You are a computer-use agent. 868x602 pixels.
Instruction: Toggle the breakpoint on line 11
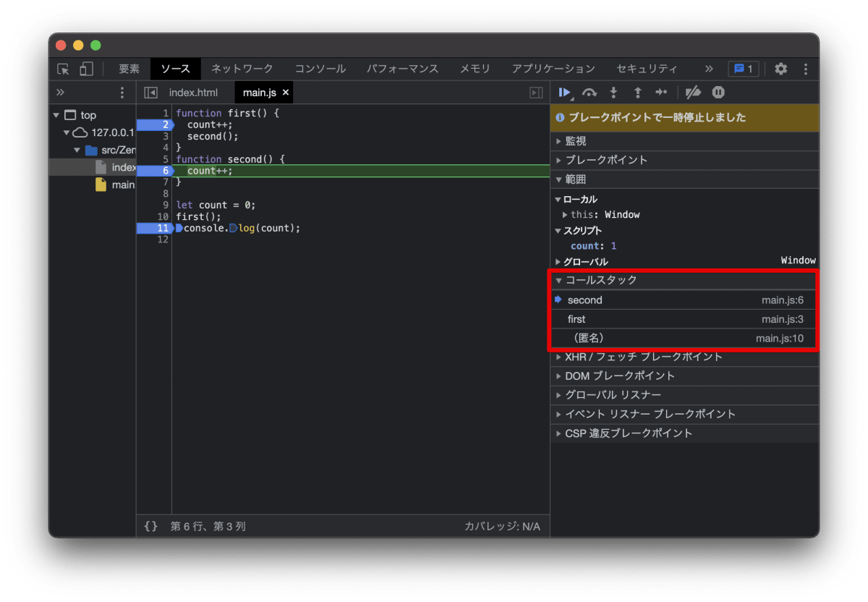point(155,228)
